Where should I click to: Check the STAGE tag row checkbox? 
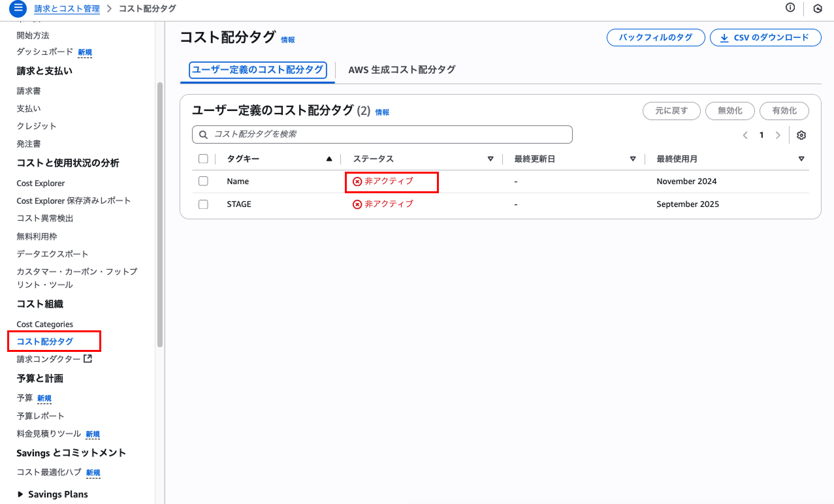203,204
